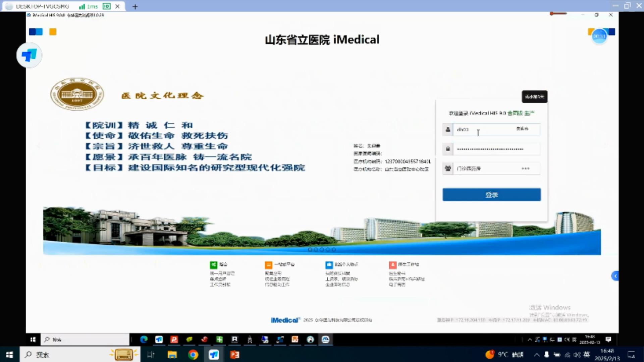Click the blue personalization feature icon
Screen dimensions: 644x362
point(329,265)
